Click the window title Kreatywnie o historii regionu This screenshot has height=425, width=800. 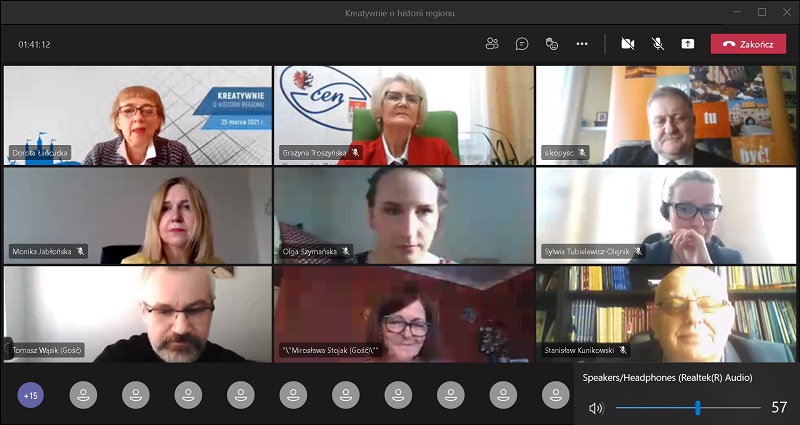(x=399, y=13)
